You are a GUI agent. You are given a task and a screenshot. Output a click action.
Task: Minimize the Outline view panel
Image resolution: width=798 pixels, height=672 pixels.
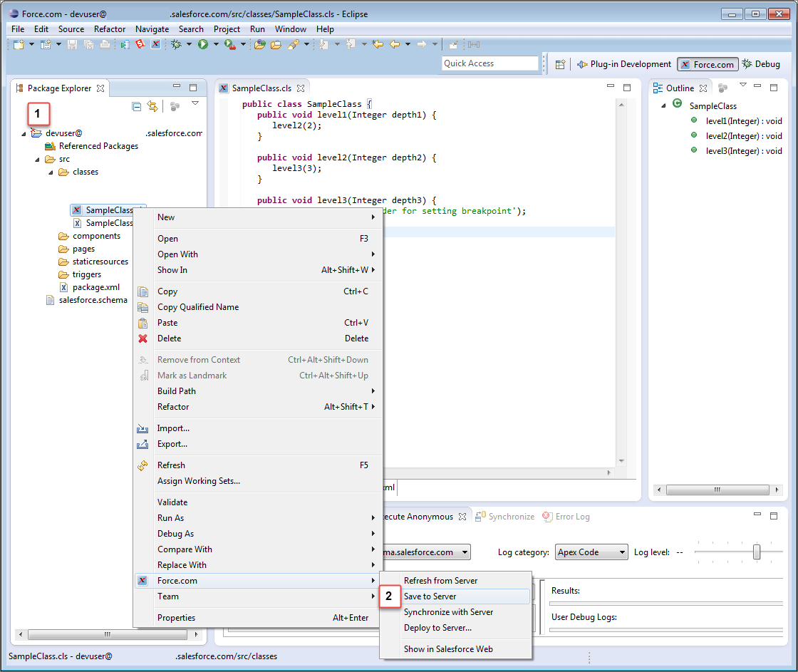[757, 86]
